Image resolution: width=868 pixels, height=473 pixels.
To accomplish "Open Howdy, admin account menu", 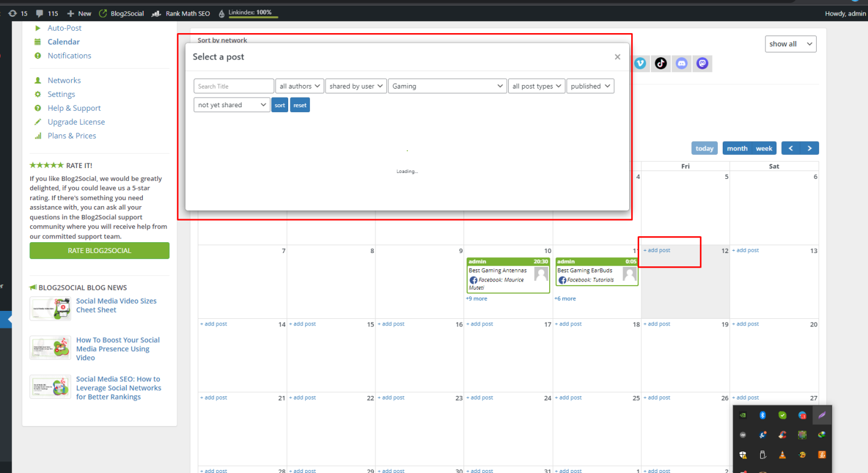I will [845, 13].
